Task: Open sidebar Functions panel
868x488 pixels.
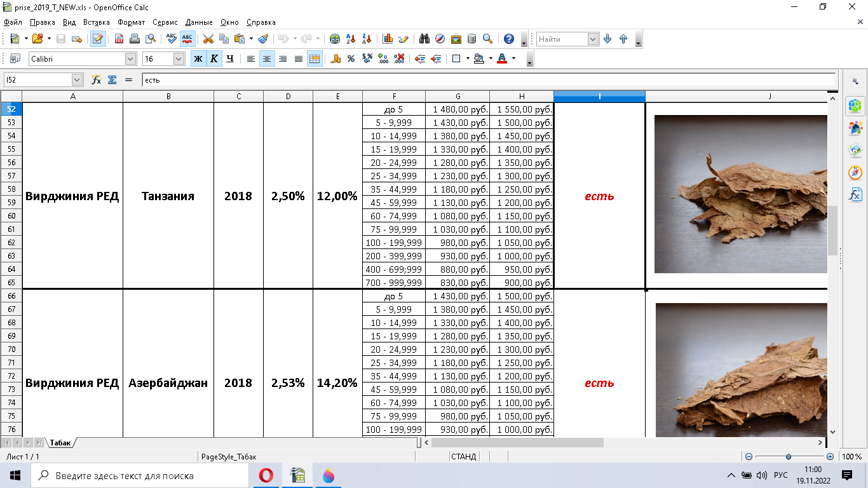Action: (855, 195)
